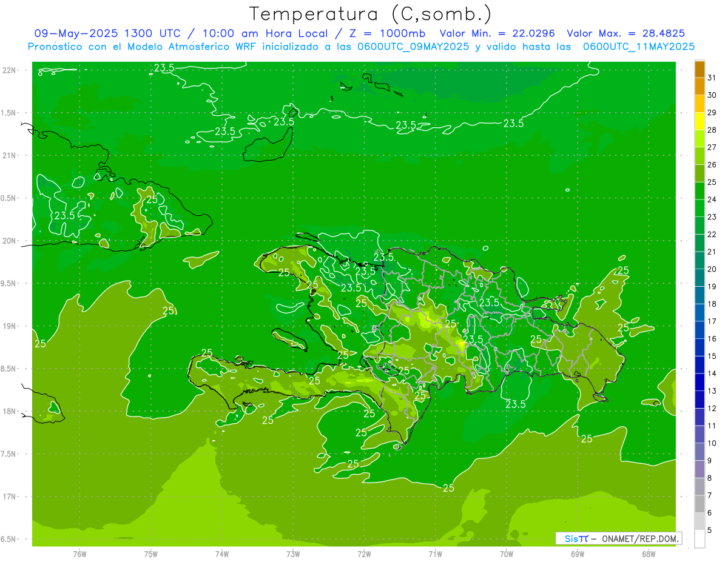This screenshot has height=562, width=728.
Task: Click the '28' colorbar scale label
Action: pyautogui.click(x=712, y=130)
